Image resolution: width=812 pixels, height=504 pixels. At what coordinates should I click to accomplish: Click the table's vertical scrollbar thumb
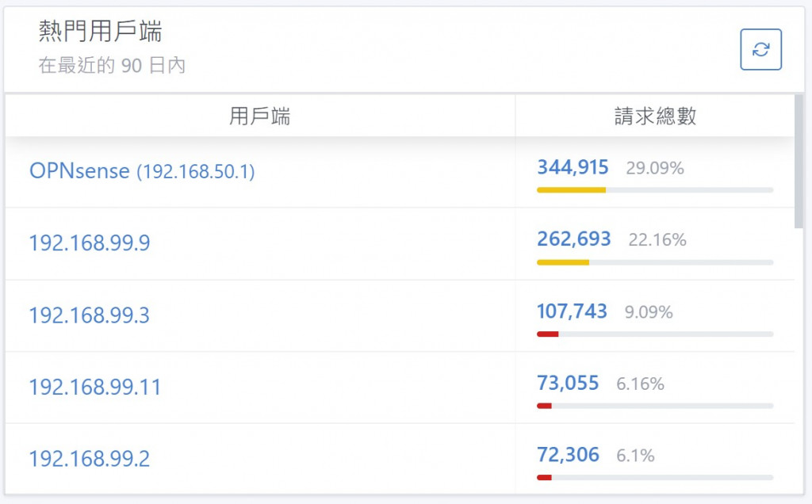tap(799, 162)
